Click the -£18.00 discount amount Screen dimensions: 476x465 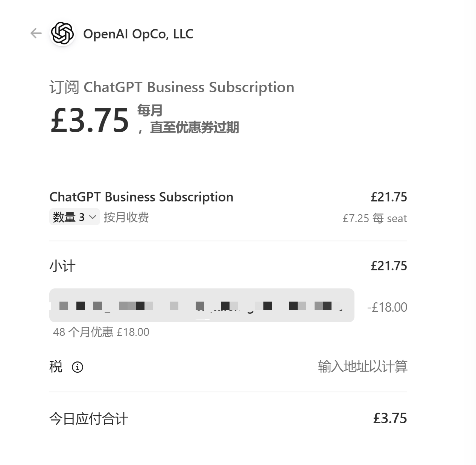click(387, 307)
